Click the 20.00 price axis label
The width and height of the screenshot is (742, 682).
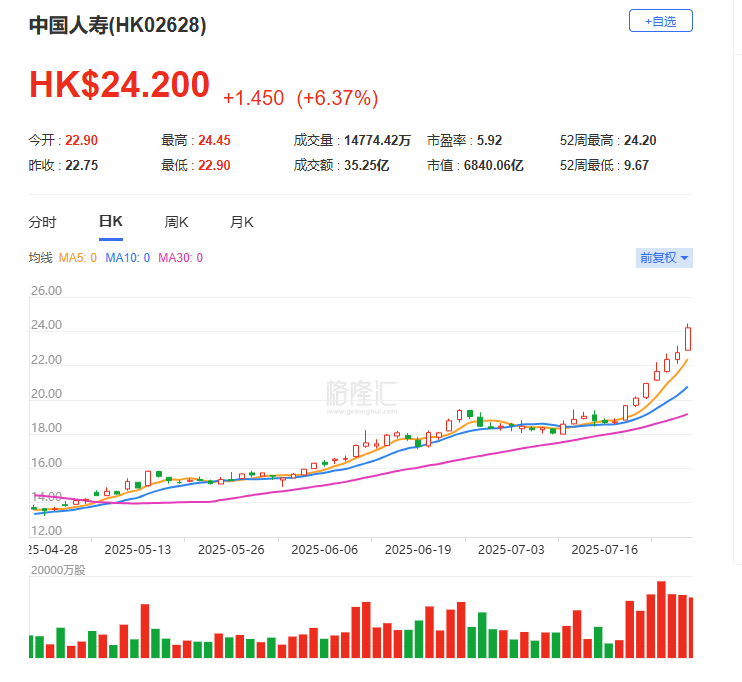[x=46, y=394]
